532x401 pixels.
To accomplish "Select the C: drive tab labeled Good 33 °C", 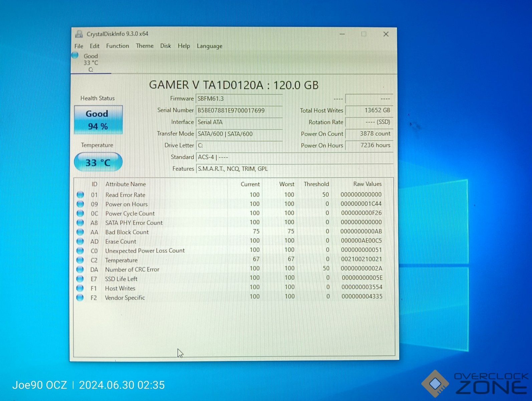I will (91, 63).
